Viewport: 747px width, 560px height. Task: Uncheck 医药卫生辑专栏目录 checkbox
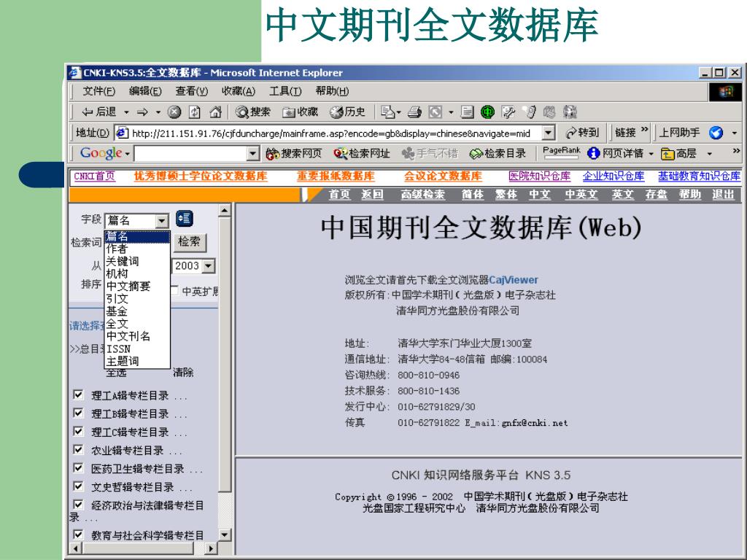point(78,468)
